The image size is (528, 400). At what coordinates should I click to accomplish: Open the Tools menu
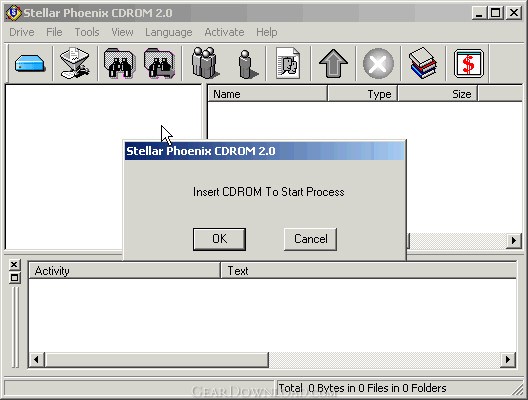click(87, 32)
